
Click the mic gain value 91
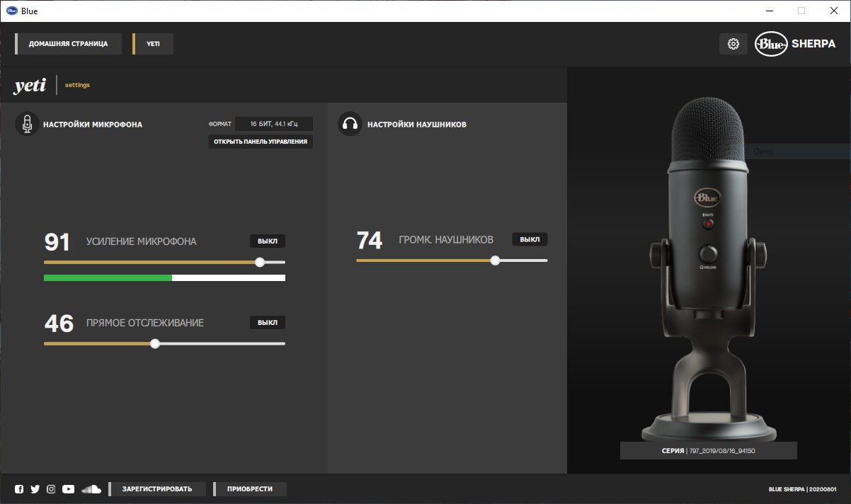[57, 242]
